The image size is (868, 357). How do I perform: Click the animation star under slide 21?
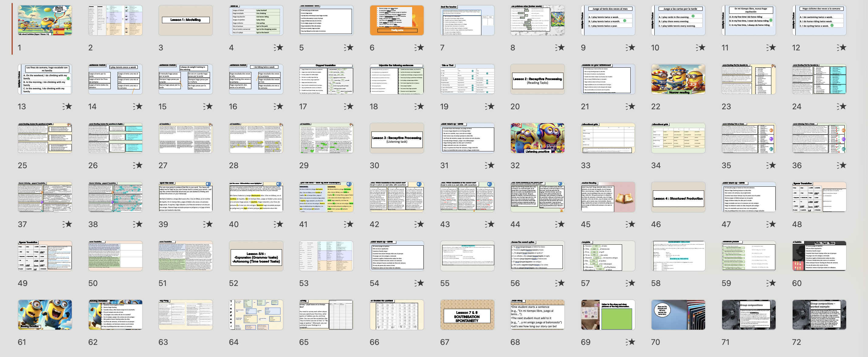point(630,106)
